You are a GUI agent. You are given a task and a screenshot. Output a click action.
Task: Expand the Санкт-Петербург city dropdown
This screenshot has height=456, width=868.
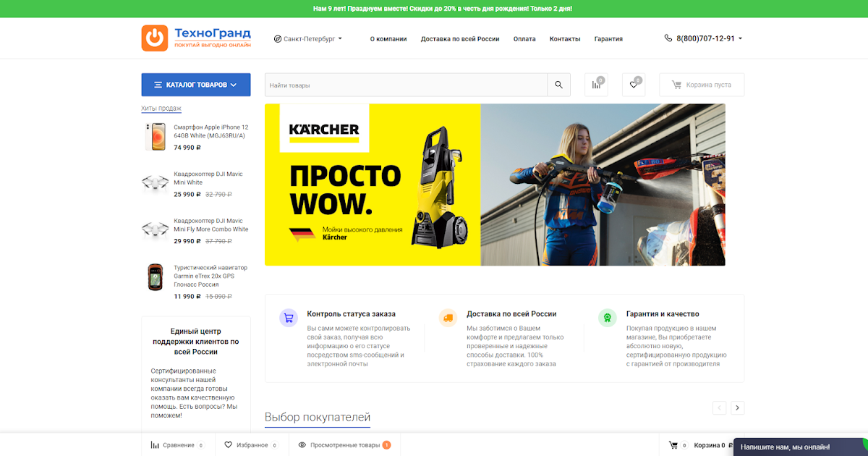click(308, 39)
